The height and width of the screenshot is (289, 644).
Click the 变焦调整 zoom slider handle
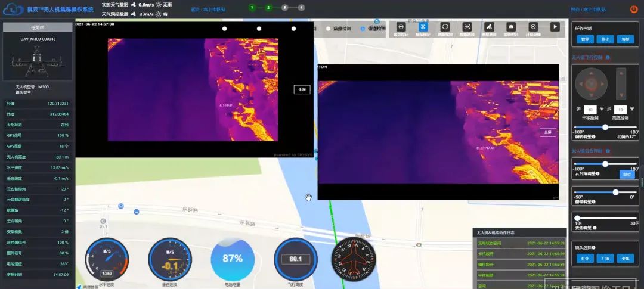coord(577,218)
